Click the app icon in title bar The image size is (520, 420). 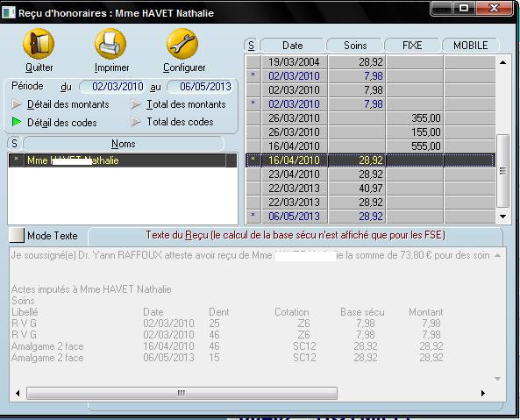pyautogui.click(x=8, y=12)
